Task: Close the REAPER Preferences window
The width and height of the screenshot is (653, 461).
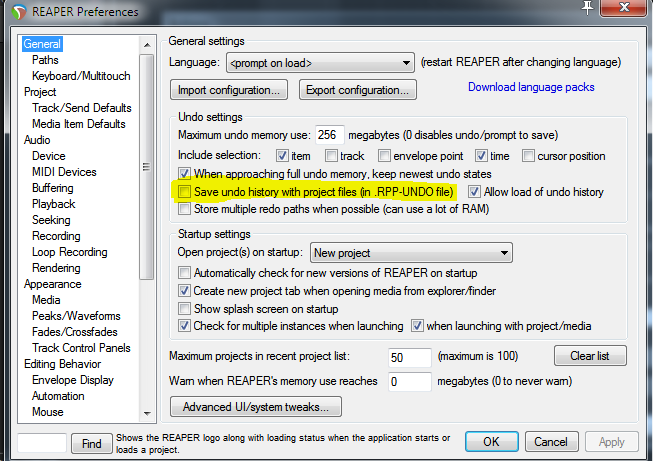Action: [624, 7]
